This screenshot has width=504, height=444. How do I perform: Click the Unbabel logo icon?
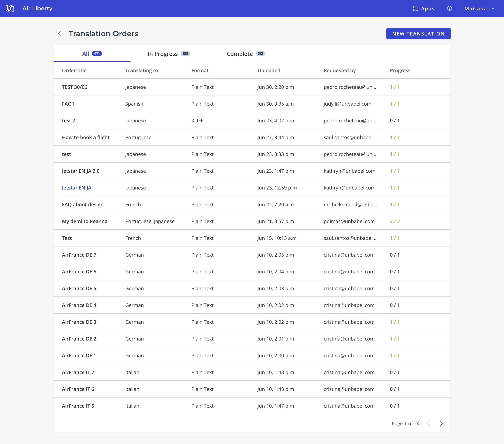pos(10,8)
